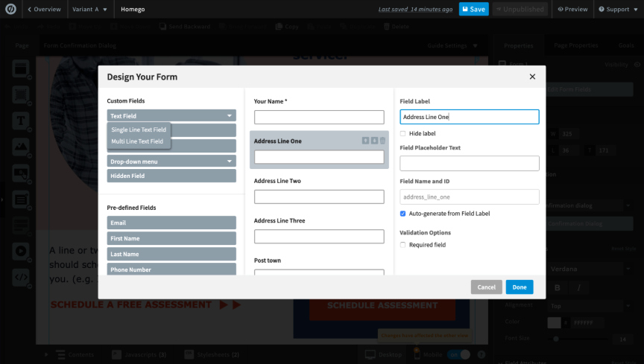
Task: Click the FFFFFF color swatch
Action: [x=554, y=322]
